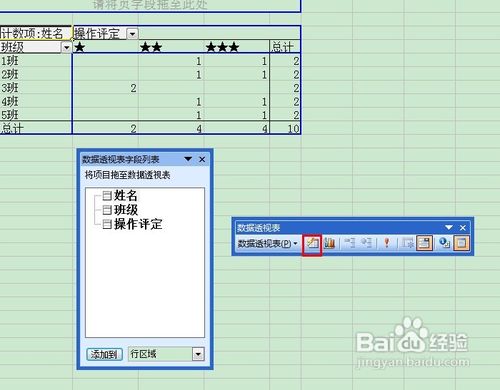The width and height of the screenshot is (500, 390).
Task: Select the 4班 row label
Action: pos(36,101)
